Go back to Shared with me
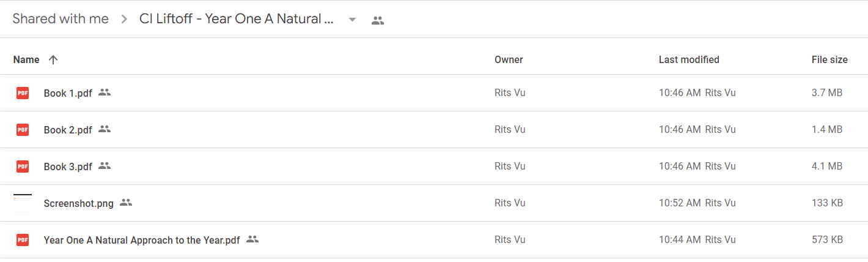Screen dimensions: 868x262 [x=61, y=19]
